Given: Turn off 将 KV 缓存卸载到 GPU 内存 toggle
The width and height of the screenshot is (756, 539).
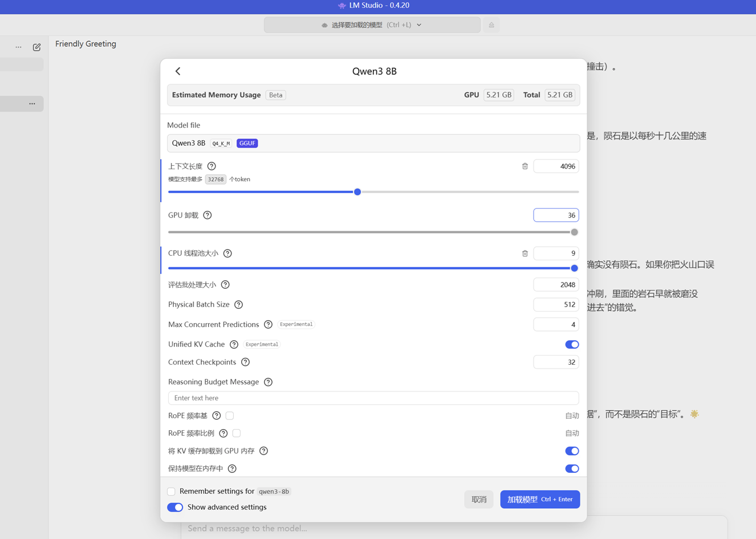Looking at the screenshot, I should pos(572,451).
